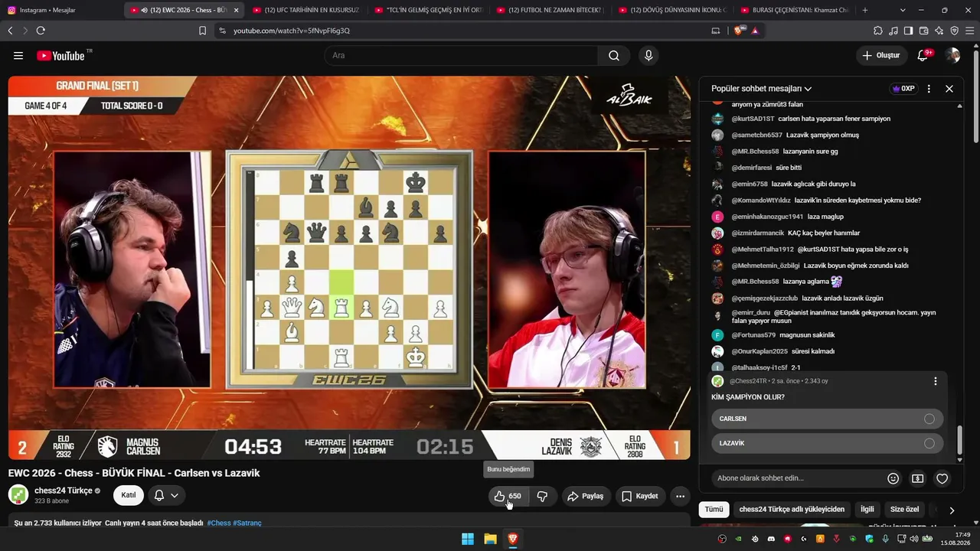Click the Oluştur create button
The height and width of the screenshot is (551, 980).
[x=881, y=55]
